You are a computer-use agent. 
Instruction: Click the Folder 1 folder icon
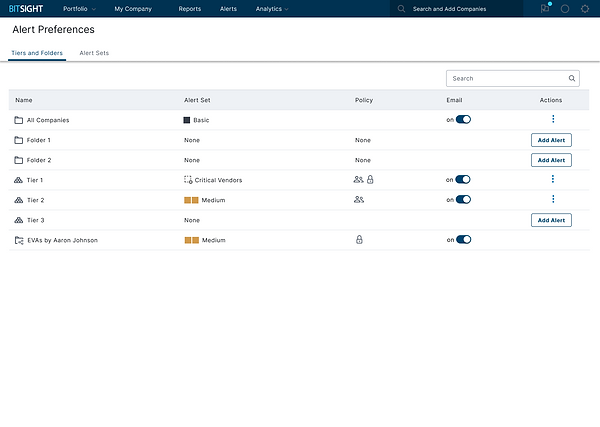pyautogui.click(x=18, y=140)
